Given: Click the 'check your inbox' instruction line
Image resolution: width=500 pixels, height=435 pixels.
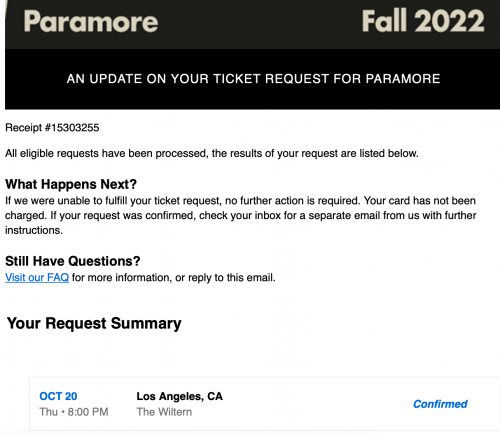Looking at the screenshot, I should pos(241,215).
